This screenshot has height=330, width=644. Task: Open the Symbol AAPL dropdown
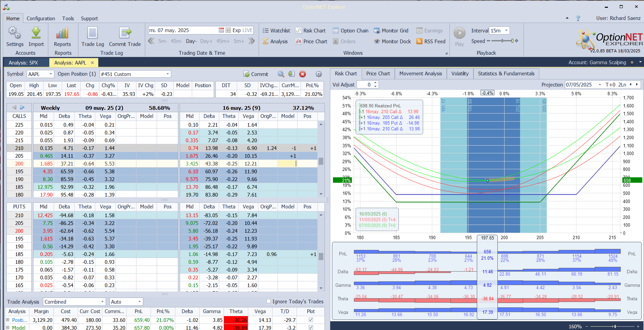[x=51, y=74]
